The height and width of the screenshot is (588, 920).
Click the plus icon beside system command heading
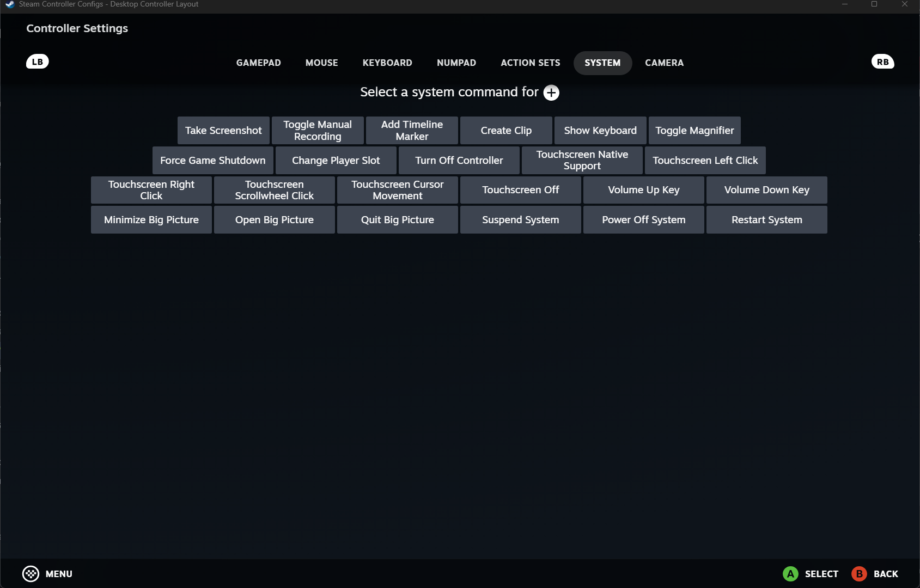(551, 93)
